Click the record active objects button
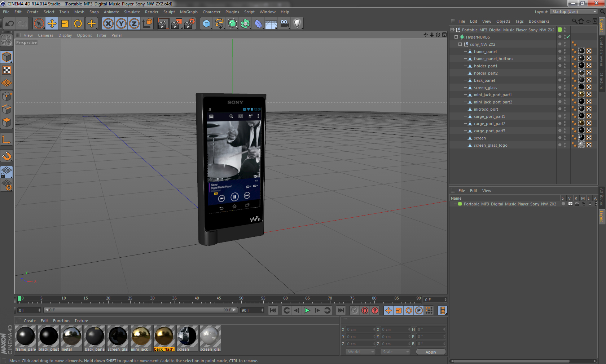Viewport: 606px width, 364px height. click(355, 310)
